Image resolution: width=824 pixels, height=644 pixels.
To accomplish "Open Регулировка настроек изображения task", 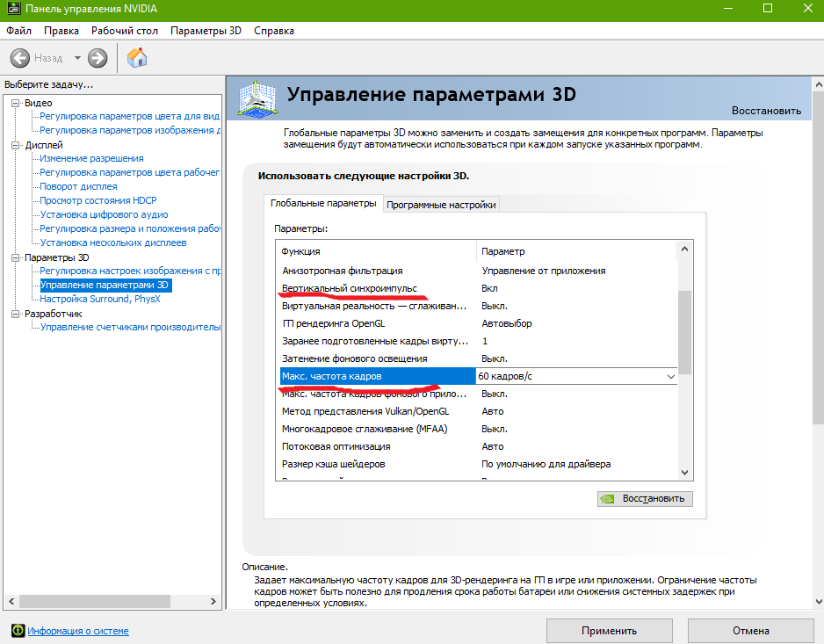I will 130,271.
